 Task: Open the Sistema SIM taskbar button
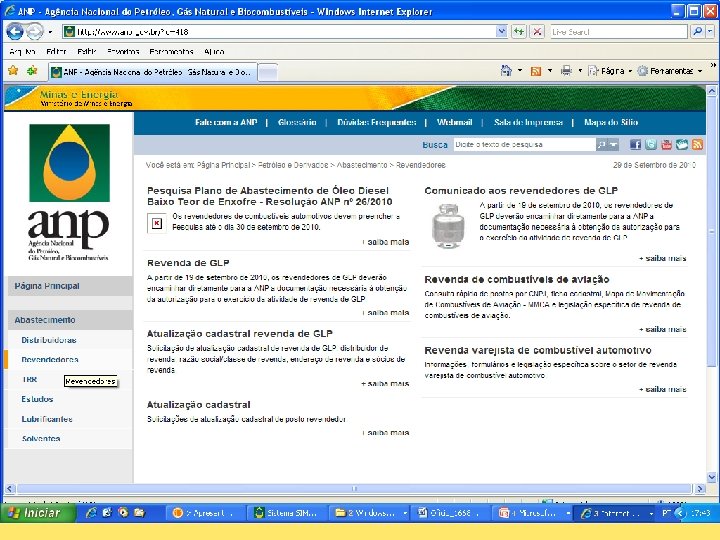coord(287,513)
